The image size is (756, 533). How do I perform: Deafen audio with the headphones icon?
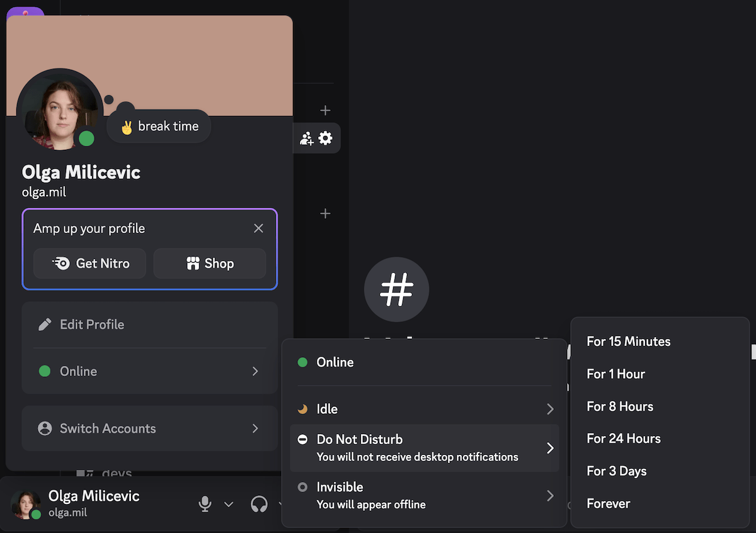point(259,503)
